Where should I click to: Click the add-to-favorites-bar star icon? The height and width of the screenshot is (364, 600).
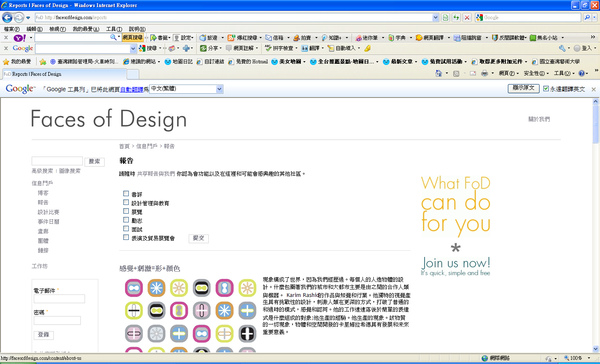(43, 62)
